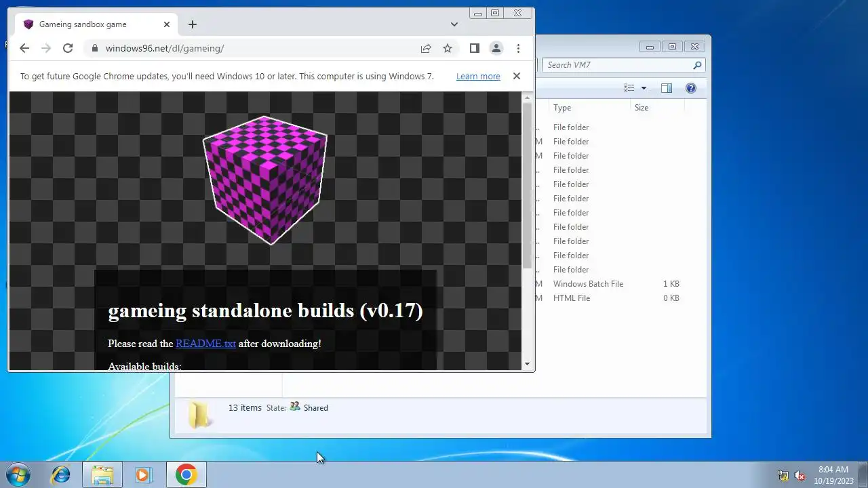Click the Shared state icon
This screenshot has width=868, height=488.
pos(295,407)
